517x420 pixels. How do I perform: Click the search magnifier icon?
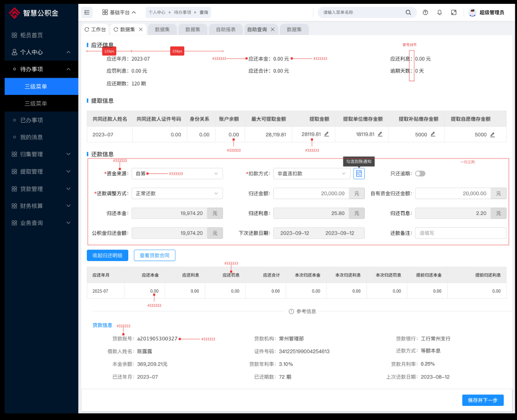[x=408, y=12]
